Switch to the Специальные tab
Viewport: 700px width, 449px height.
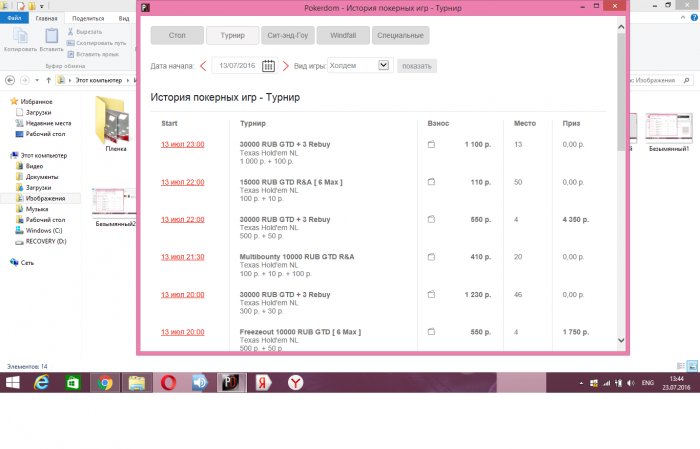coord(400,35)
